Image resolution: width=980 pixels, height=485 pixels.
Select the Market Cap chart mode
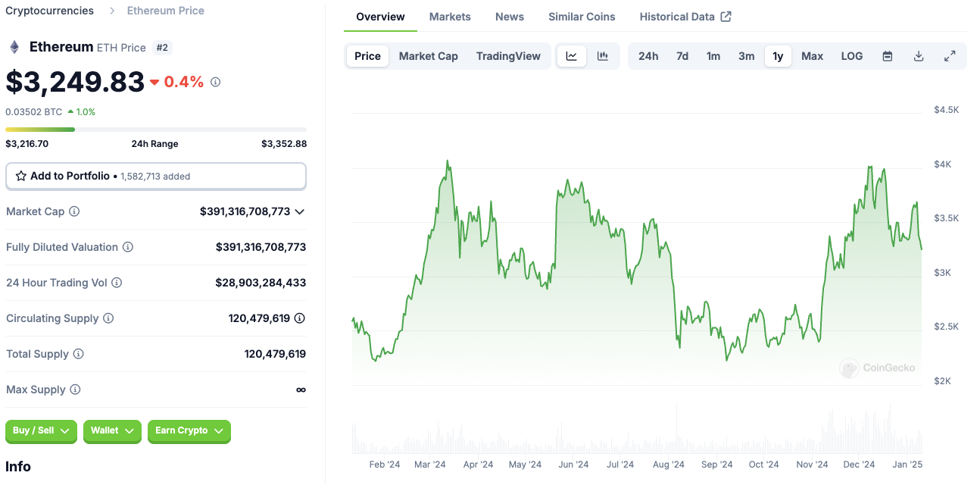tap(429, 56)
